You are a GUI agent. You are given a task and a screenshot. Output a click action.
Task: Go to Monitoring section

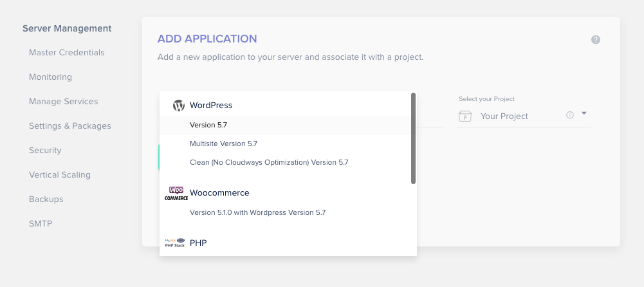(x=50, y=77)
